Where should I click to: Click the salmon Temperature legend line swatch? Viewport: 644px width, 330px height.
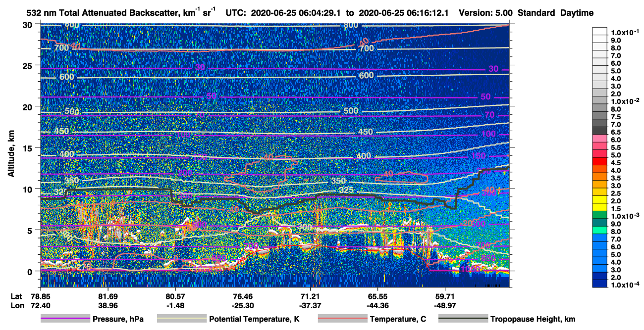click(x=342, y=319)
